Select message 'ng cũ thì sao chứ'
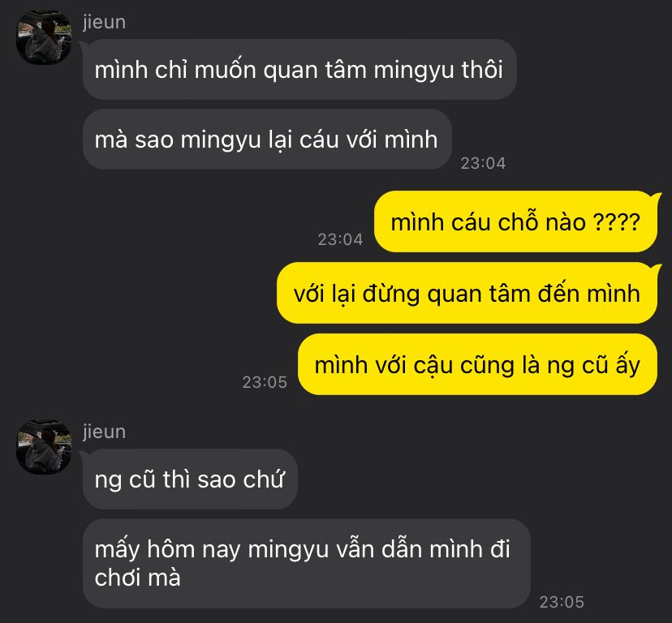672x623 pixels. click(x=190, y=479)
